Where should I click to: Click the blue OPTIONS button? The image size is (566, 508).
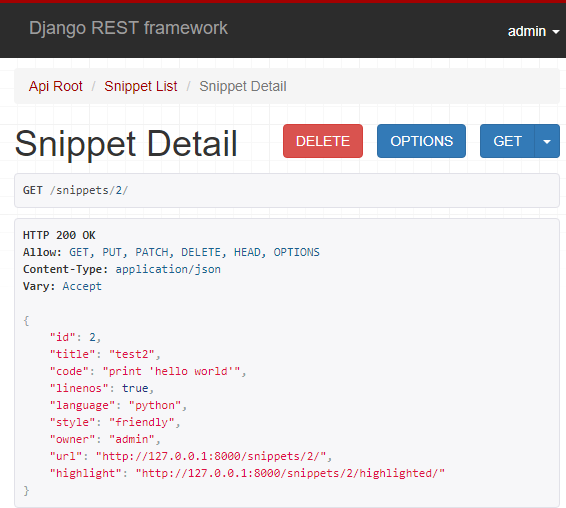tap(421, 141)
